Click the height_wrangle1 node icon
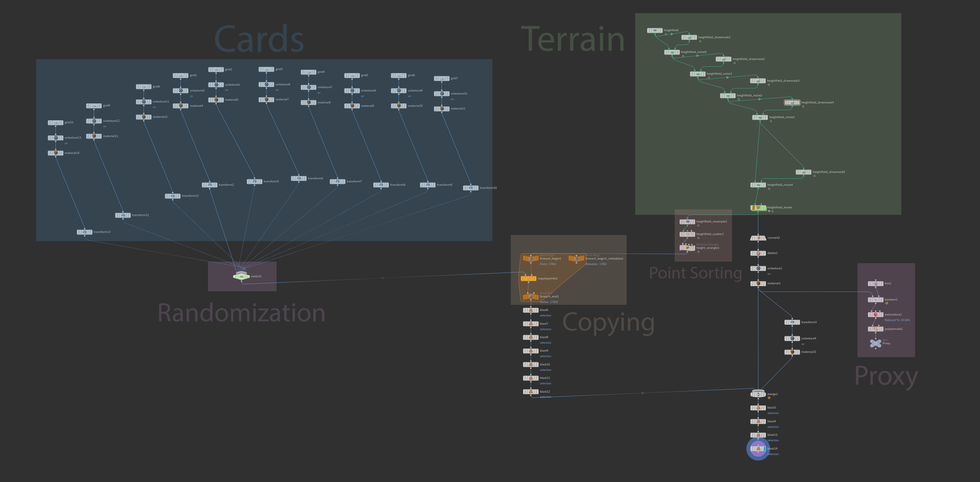 pos(687,248)
